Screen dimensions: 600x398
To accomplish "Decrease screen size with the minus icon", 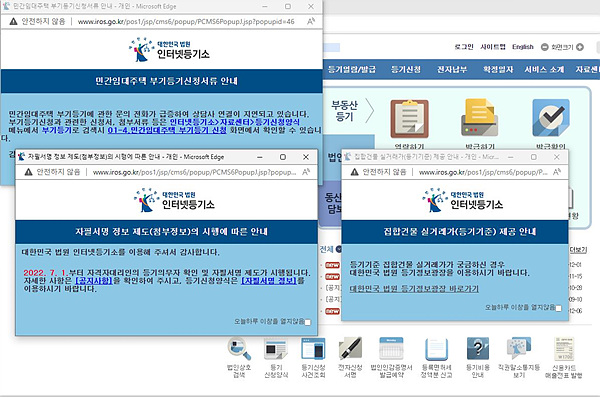I will coord(545,47).
